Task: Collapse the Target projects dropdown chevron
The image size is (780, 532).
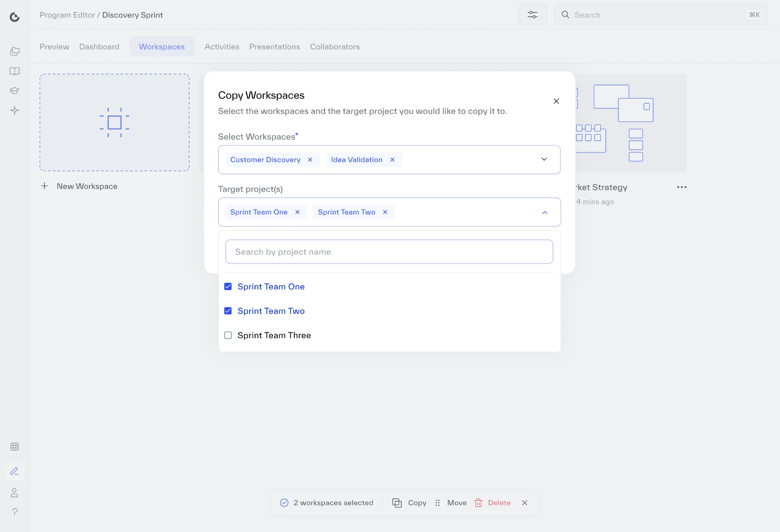Action: 545,212
